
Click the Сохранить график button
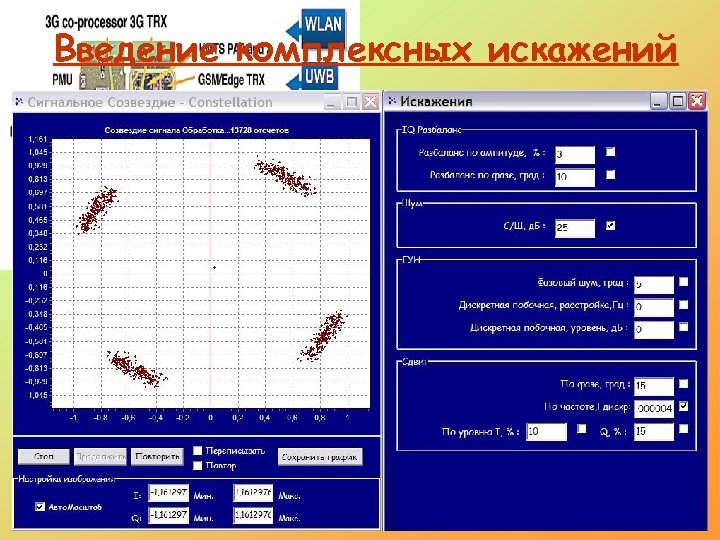point(320,457)
